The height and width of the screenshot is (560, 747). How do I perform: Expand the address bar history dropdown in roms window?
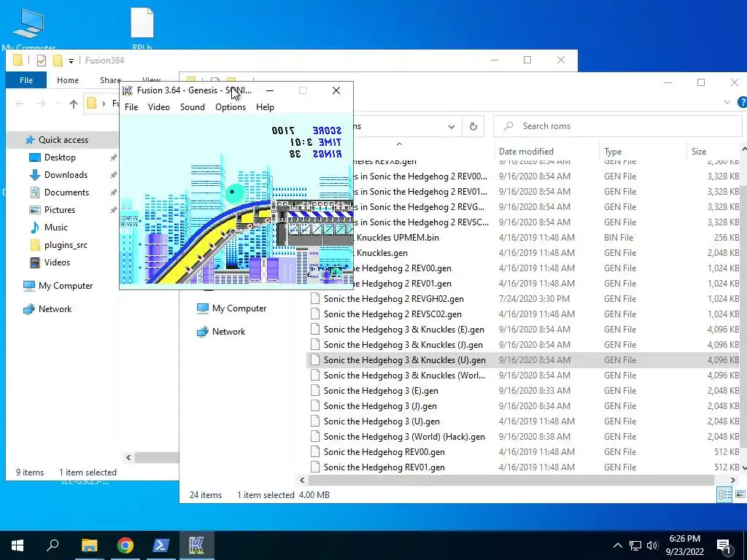[x=451, y=127]
